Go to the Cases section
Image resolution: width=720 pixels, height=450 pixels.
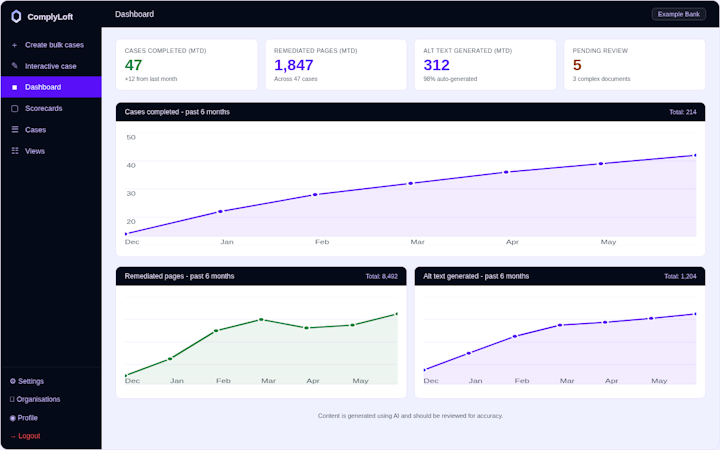point(51,129)
